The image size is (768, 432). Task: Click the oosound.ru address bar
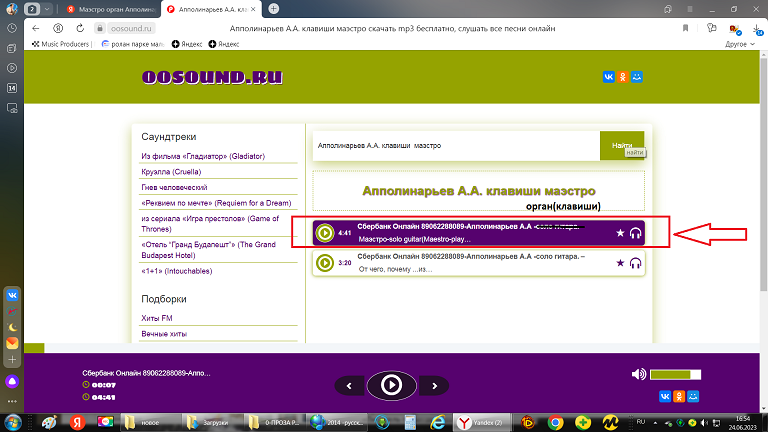pos(131,28)
